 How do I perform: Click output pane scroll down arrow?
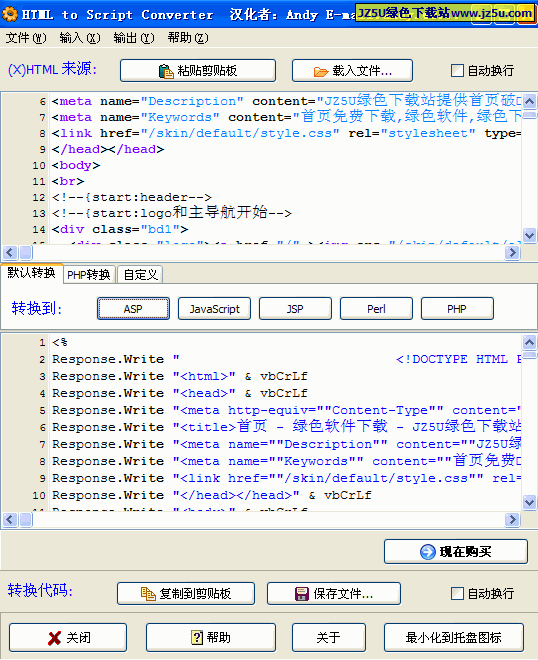click(x=529, y=502)
